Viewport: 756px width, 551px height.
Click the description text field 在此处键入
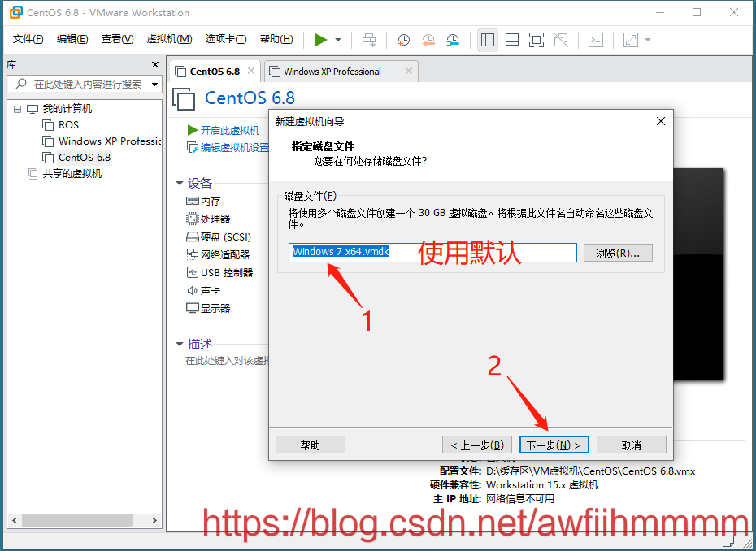[227, 361]
